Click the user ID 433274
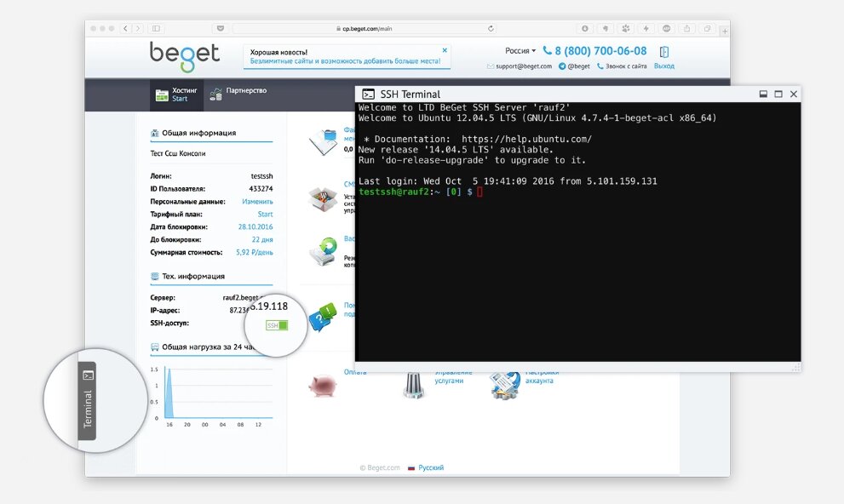The height and width of the screenshot is (504, 844). pos(261,189)
